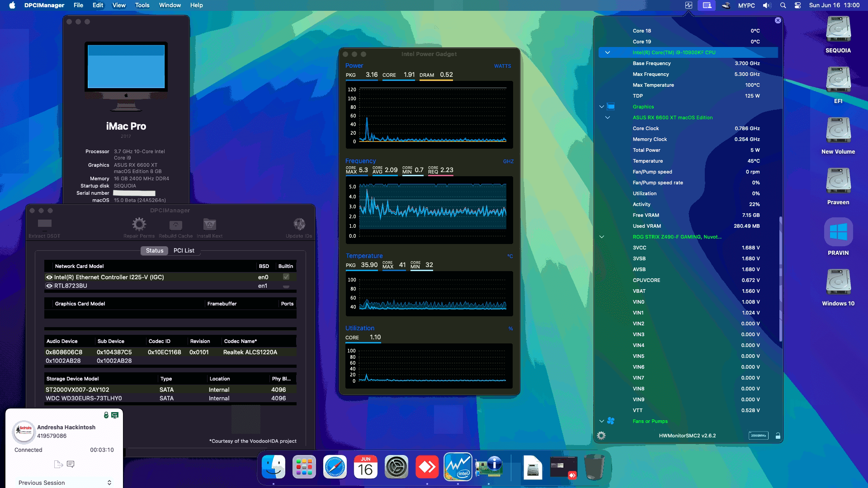The width and height of the screenshot is (868, 488).
Task: Click the 2500MHz RAM badge in HWMonitor
Action: 758,436
